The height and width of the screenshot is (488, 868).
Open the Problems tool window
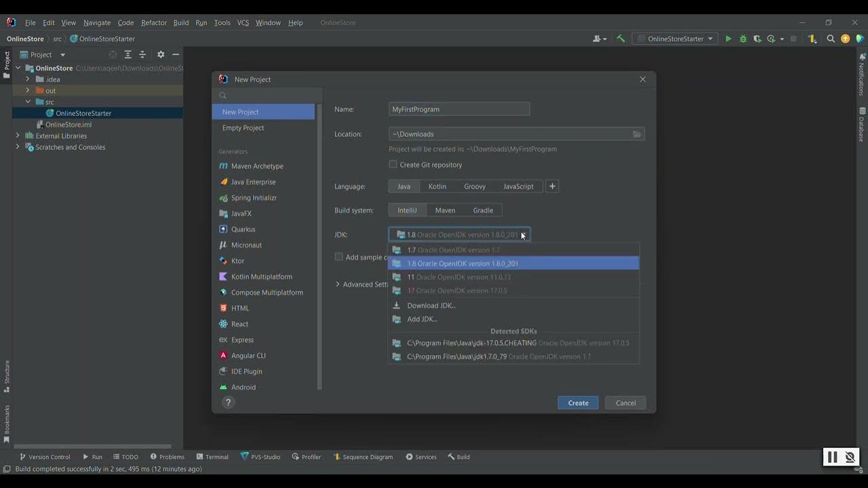(167, 457)
